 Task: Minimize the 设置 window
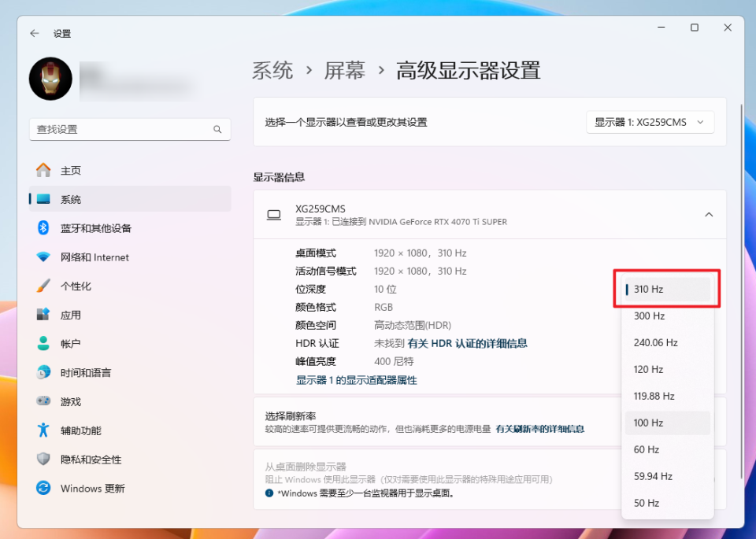(661, 28)
